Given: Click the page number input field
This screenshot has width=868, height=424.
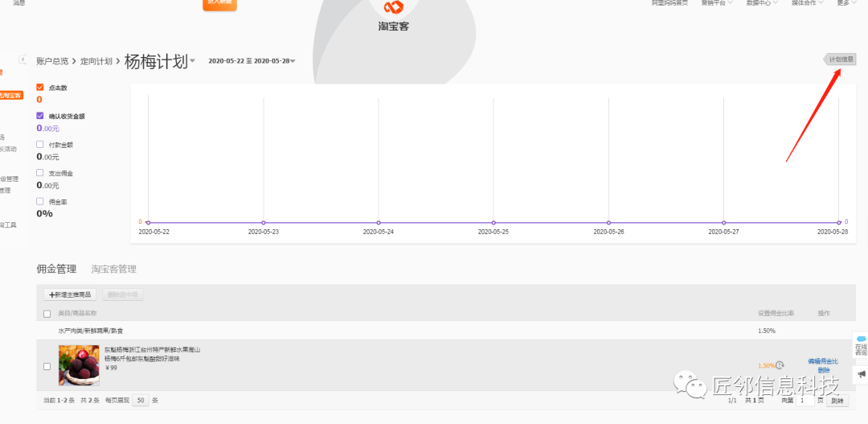Looking at the screenshot, I should [x=805, y=400].
